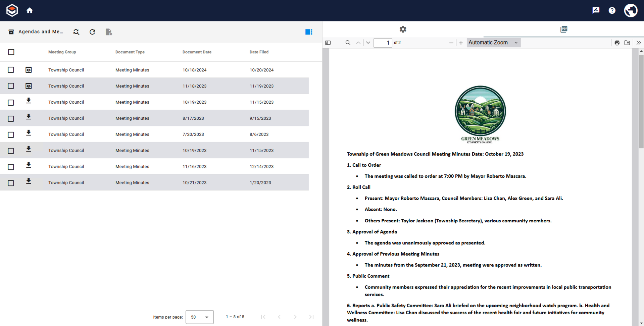Open the PDF viewer settings gear
This screenshot has height=326, width=644.
tap(403, 30)
